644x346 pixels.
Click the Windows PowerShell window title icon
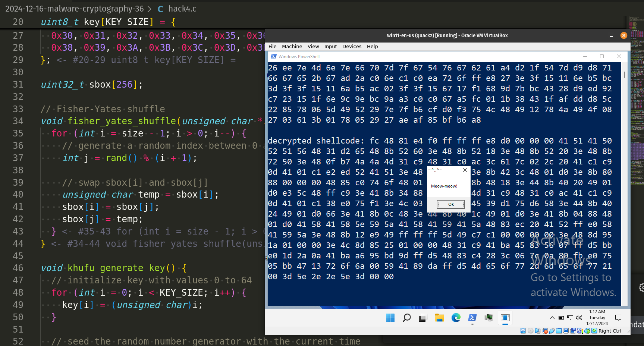pos(273,56)
